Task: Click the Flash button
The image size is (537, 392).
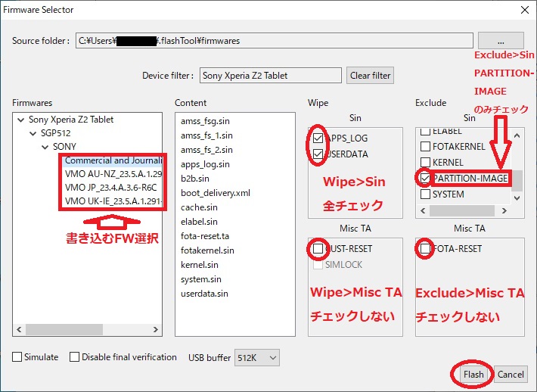Action: (473, 374)
